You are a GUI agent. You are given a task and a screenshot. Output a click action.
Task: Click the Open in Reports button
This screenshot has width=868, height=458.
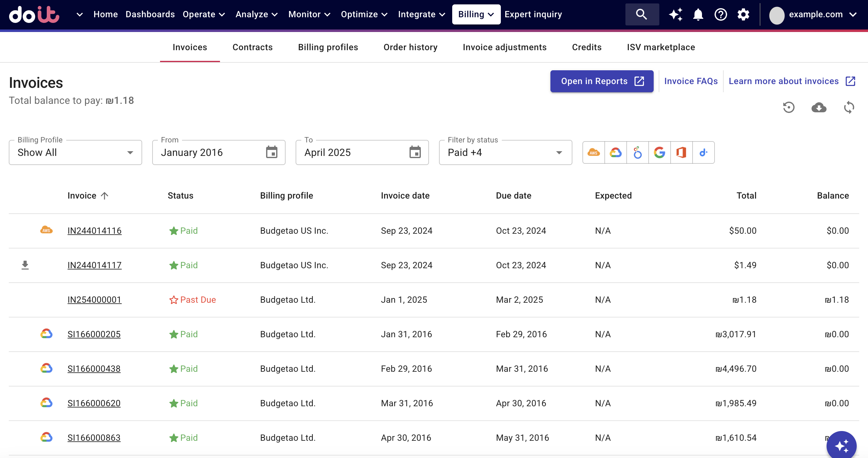(602, 81)
